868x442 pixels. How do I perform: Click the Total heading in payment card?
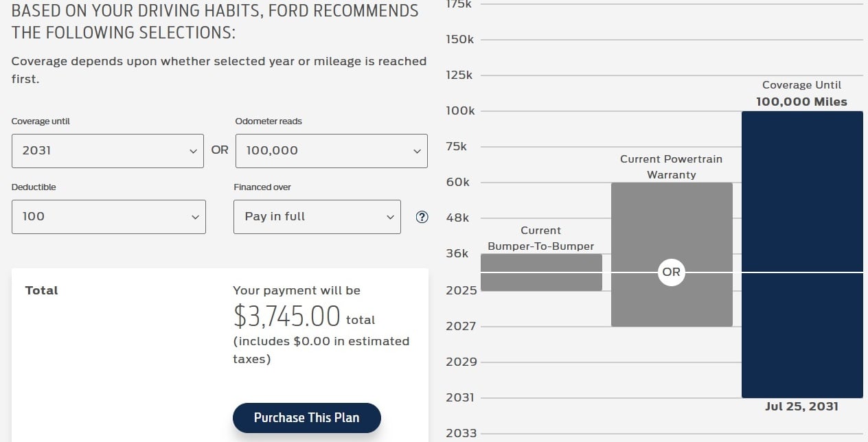tap(42, 291)
